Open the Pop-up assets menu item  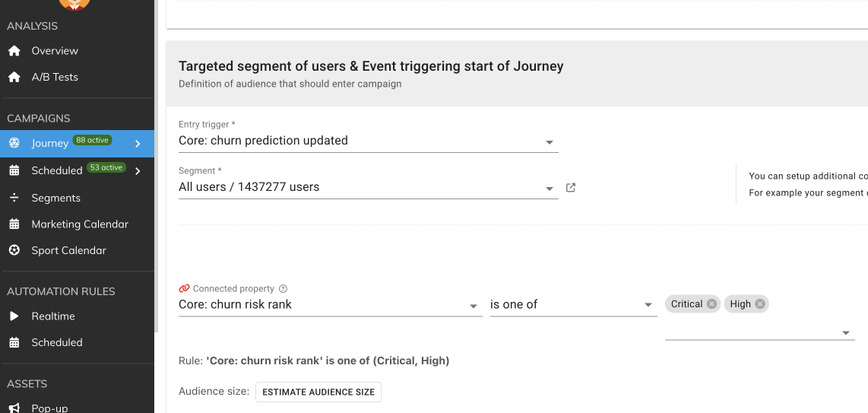click(49, 408)
